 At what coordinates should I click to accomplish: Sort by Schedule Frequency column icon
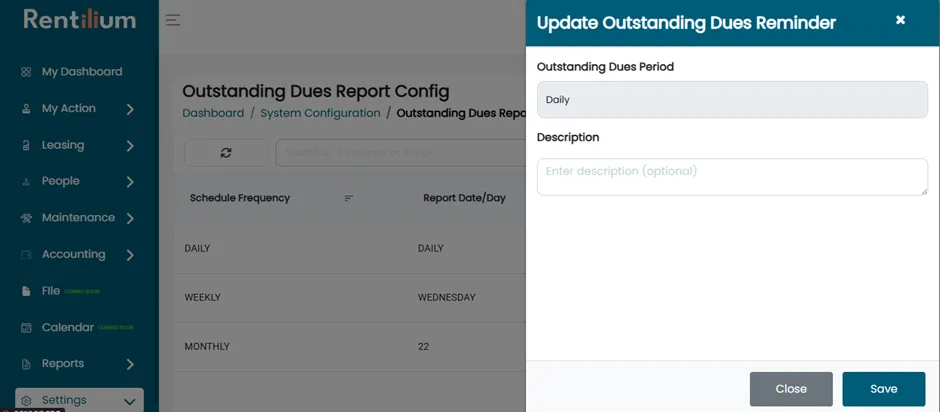(x=349, y=199)
